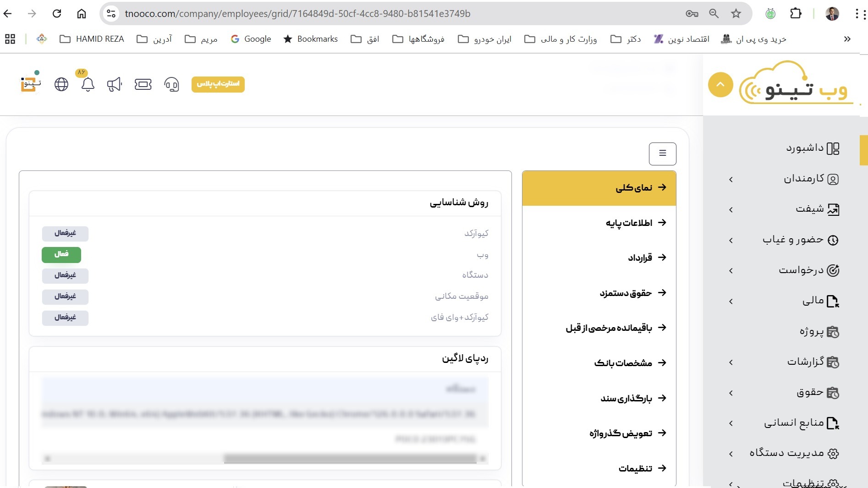Toggle موقعیت مکانی inactive status badge
868x488 pixels.
pos(65,296)
